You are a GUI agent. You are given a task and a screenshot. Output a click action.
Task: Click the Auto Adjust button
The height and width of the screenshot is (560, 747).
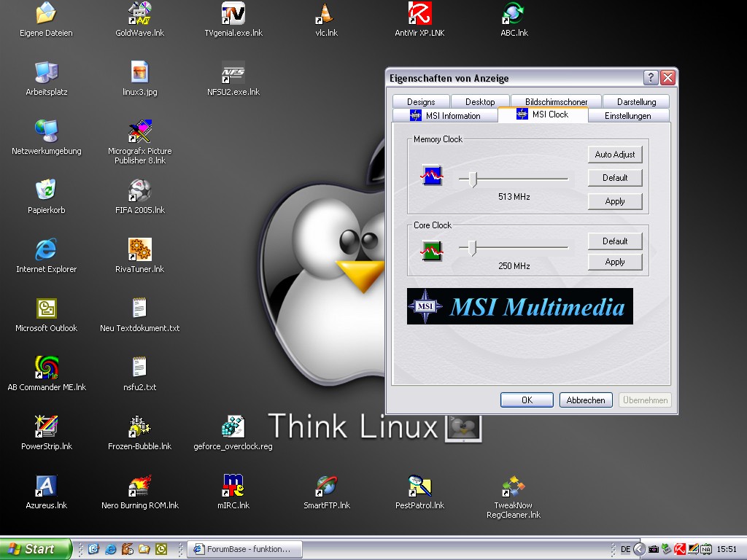(x=615, y=155)
